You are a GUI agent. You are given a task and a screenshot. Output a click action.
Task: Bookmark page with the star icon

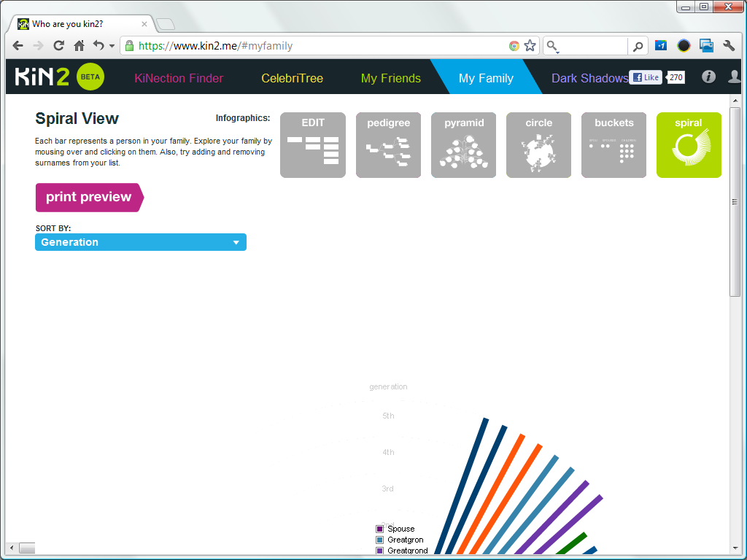pyautogui.click(x=530, y=46)
